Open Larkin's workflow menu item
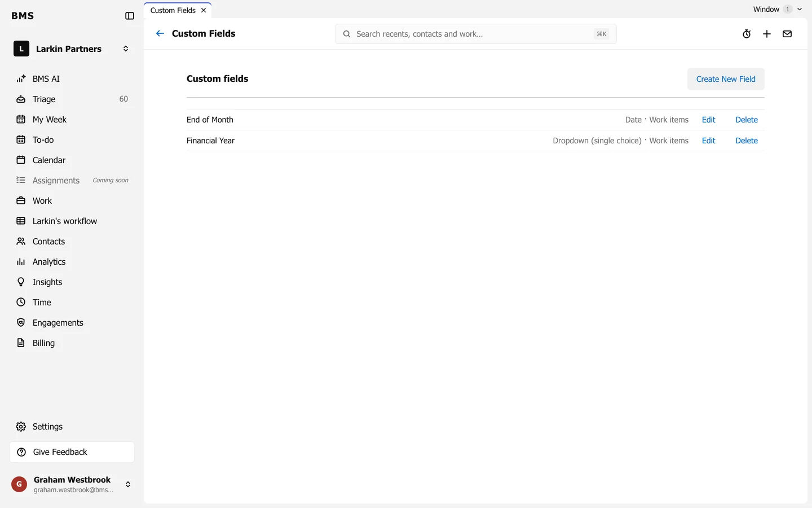 pyautogui.click(x=72, y=221)
